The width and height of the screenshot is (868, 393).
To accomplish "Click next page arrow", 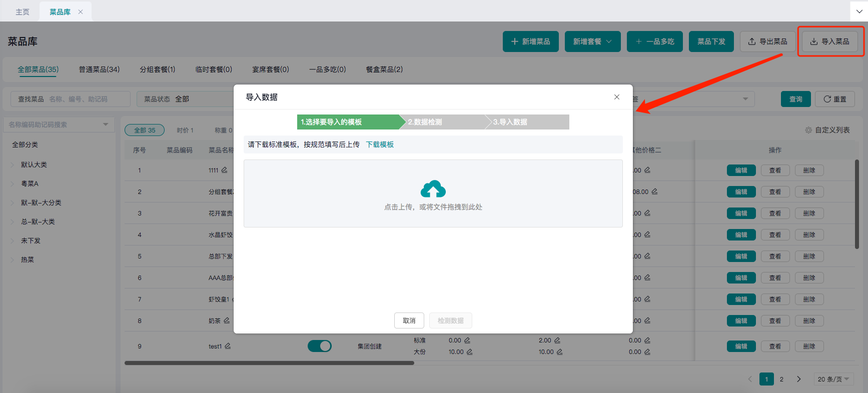I will [799, 379].
